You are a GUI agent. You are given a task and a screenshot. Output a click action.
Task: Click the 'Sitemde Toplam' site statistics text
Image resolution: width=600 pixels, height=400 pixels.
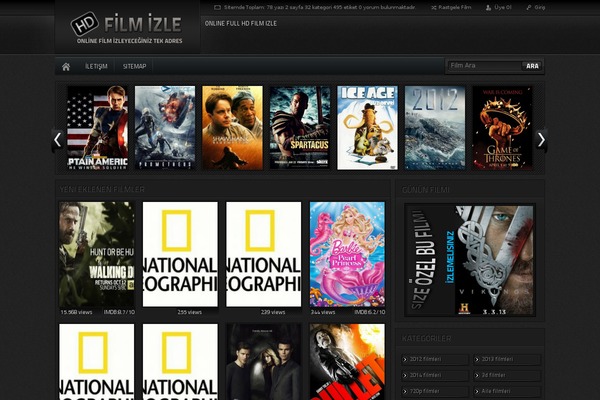(x=319, y=7)
